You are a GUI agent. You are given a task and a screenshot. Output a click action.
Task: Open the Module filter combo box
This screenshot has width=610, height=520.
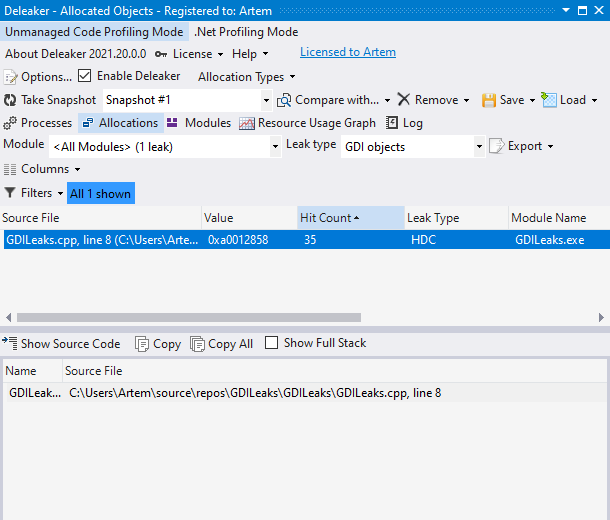tap(275, 146)
